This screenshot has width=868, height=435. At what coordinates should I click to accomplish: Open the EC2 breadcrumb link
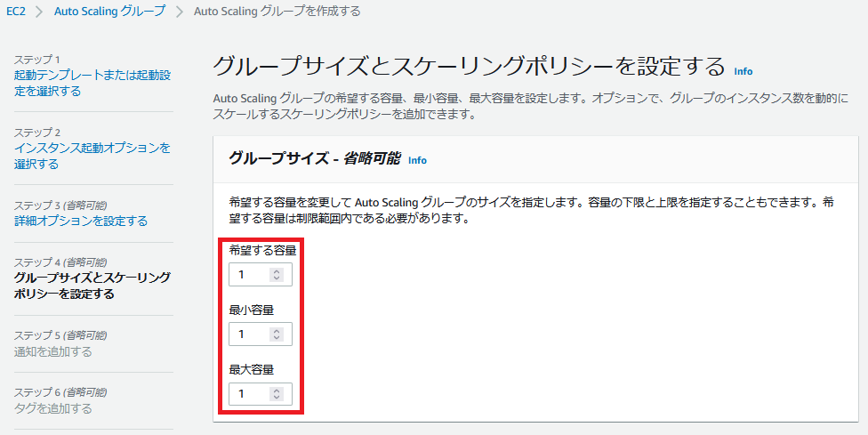click(15, 11)
